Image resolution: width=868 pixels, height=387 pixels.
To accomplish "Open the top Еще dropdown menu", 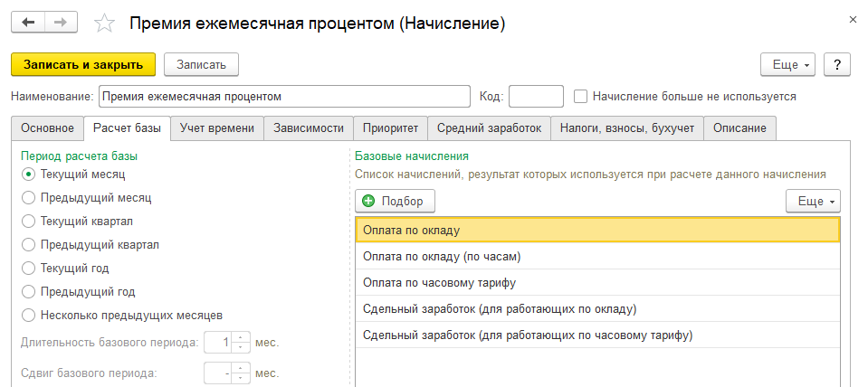I will [788, 64].
